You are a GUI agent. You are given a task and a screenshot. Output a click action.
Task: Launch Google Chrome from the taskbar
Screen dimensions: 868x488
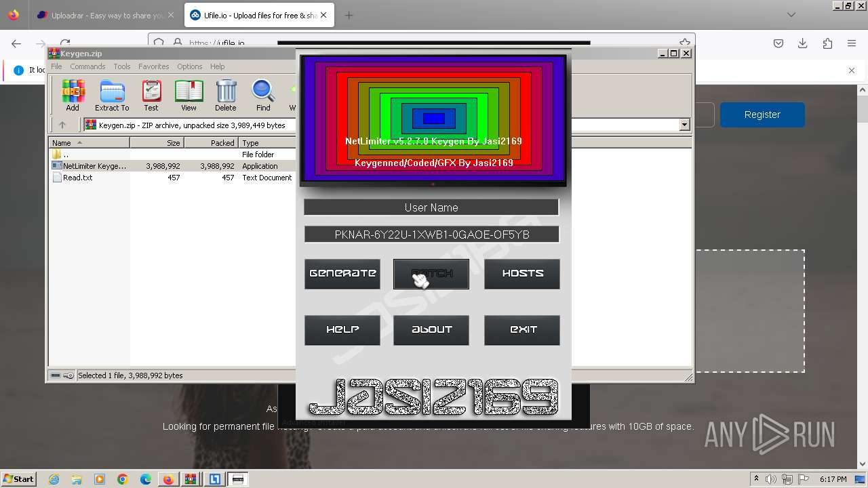coord(123,479)
